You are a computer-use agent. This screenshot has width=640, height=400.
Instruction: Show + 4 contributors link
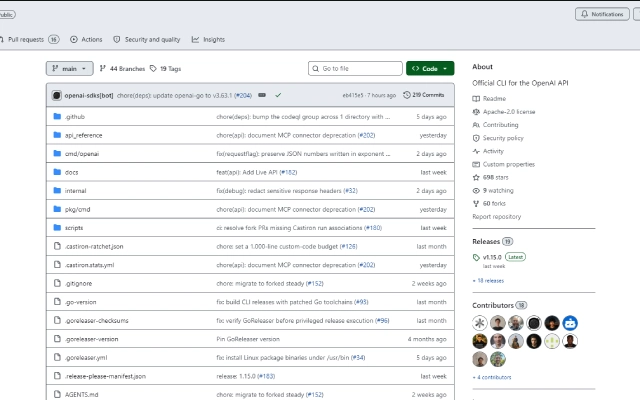[492, 378]
